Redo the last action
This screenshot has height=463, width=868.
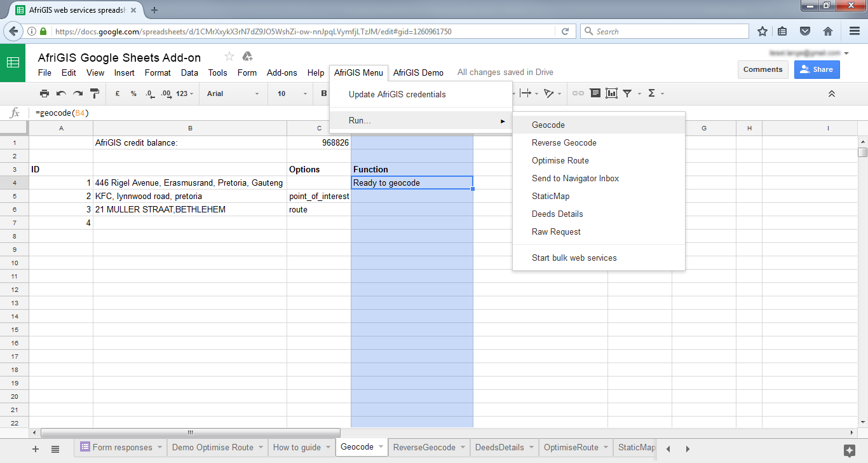[78, 93]
